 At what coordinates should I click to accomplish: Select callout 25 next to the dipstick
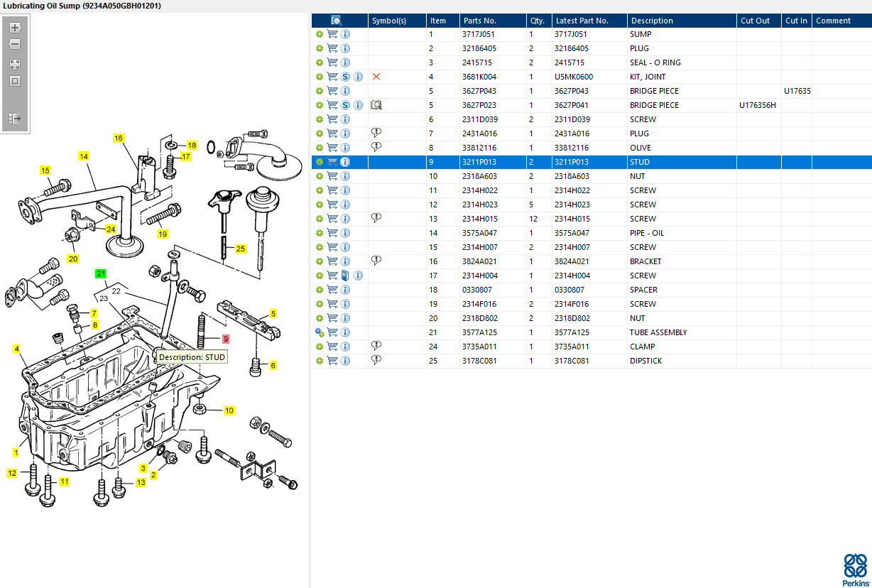pos(241,249)
